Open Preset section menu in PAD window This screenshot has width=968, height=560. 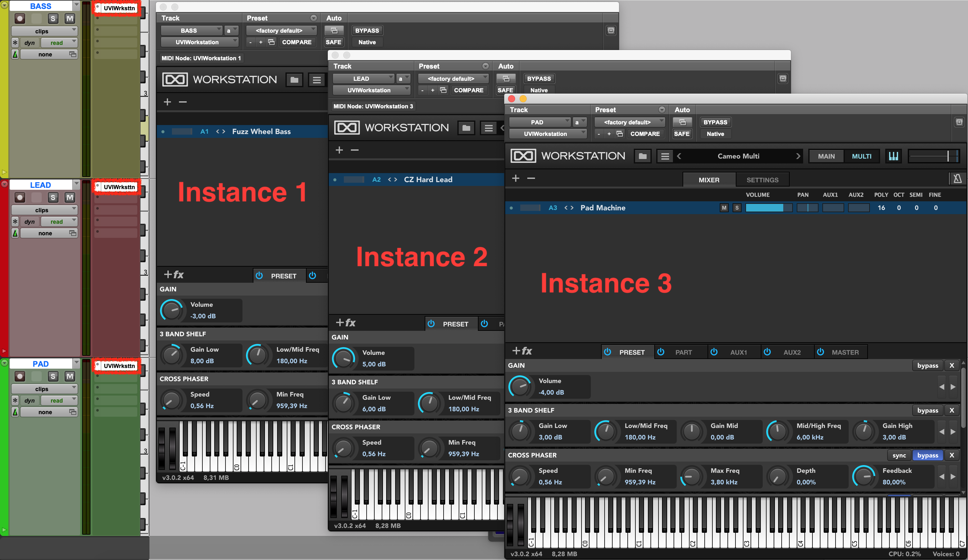pos(661,110)
